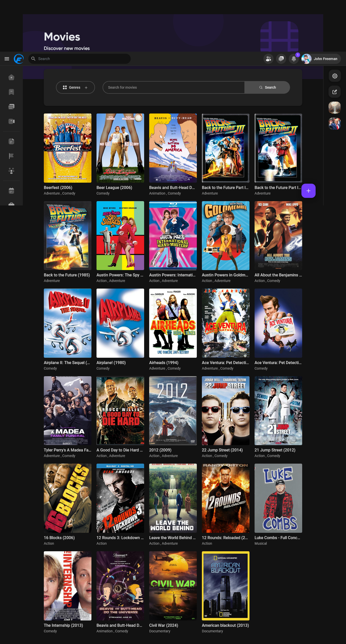Open the Beavis and Butt-Head Do America poster
346x644 pixels.
click(x=173, y=148)
